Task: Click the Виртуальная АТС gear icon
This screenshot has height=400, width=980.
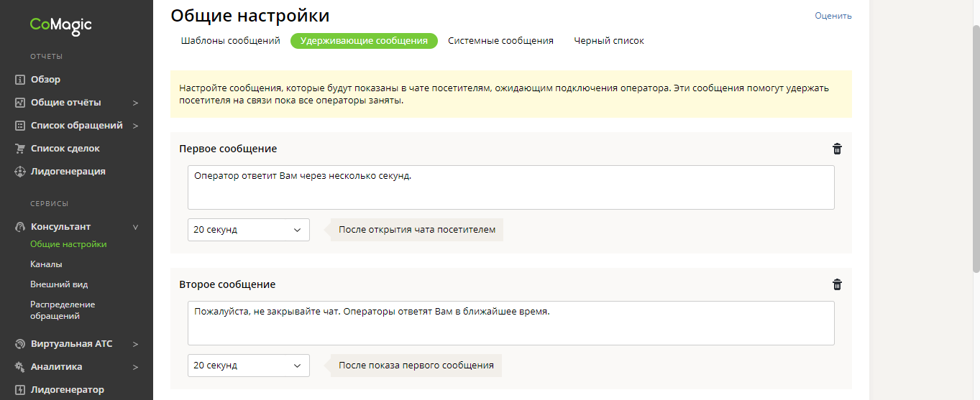Action: pyautogui.click(x=20, y=344)
